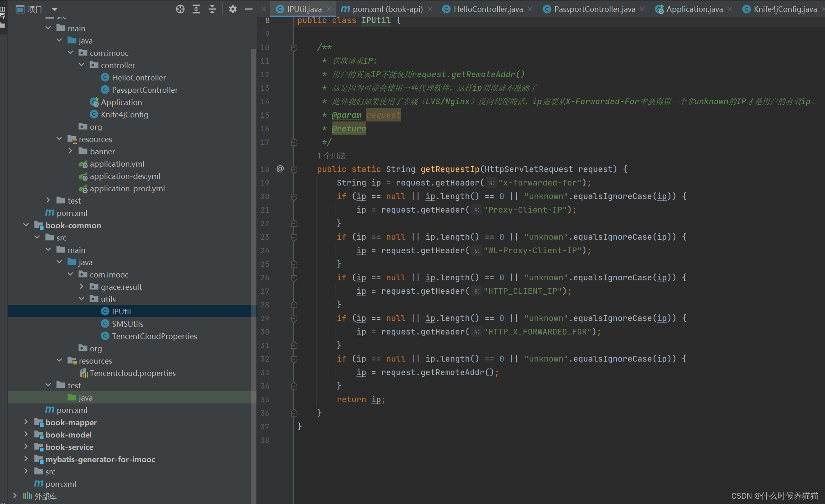This screenshot has width=825, height=504.
Task: Close the PassportController.java tab
Action: tap(642, 9)
